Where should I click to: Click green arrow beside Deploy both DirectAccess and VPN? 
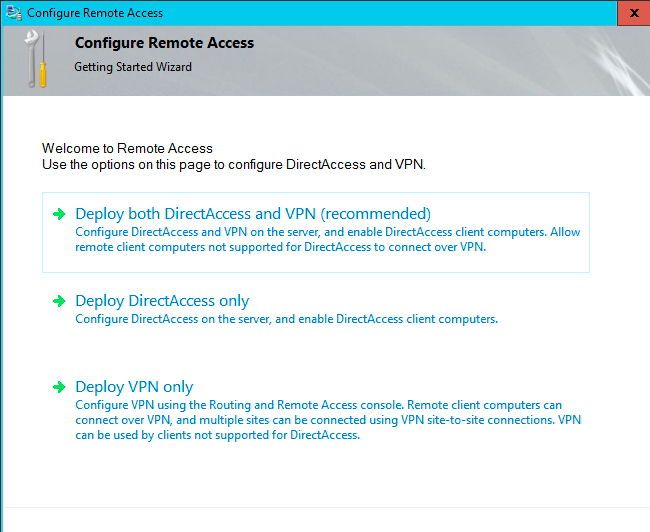59,214
